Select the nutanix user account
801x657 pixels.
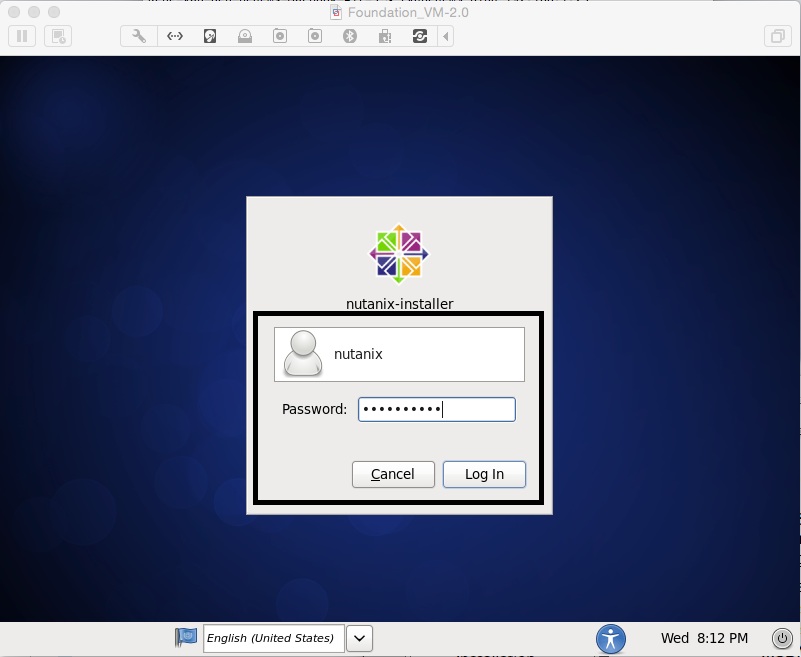click(399, 354)
